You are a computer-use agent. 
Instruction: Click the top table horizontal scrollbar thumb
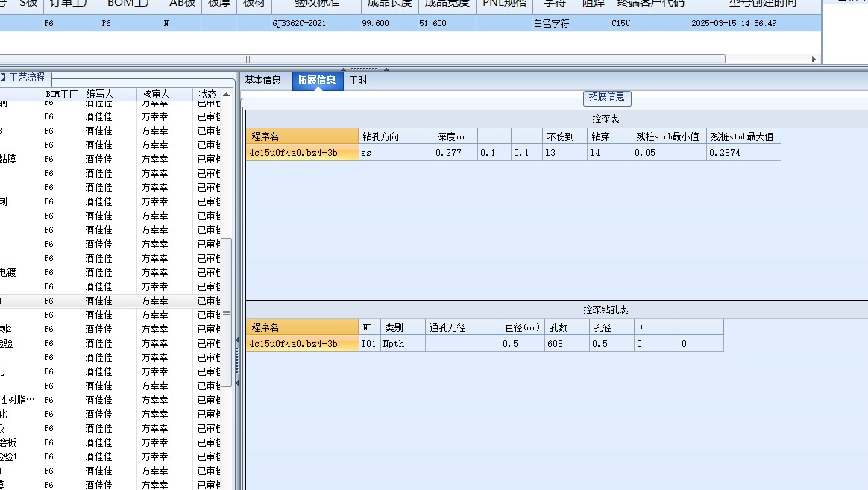tap(362, 59)
